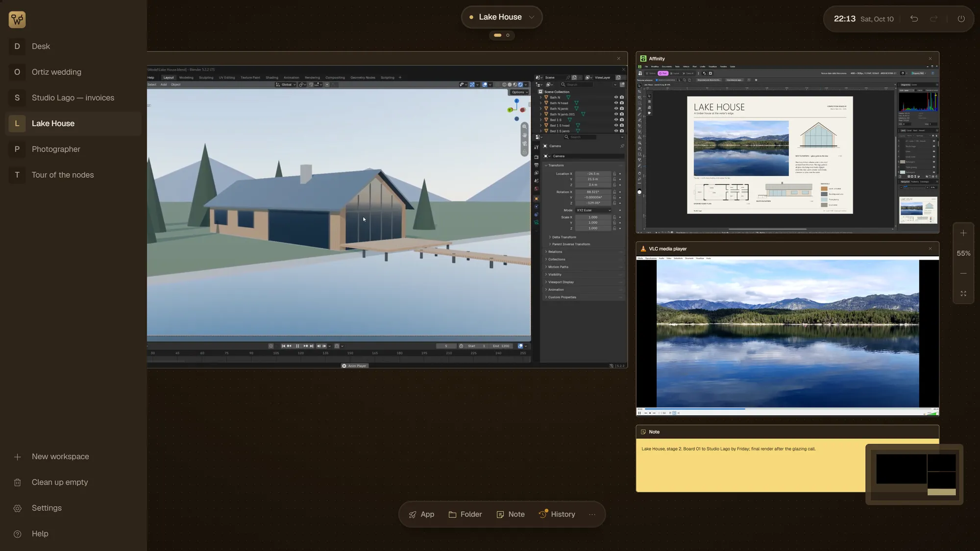Click the fit-to-screen icon below zoom percentage
Viewport: 980px width, 551px height.
click(963, 293)
